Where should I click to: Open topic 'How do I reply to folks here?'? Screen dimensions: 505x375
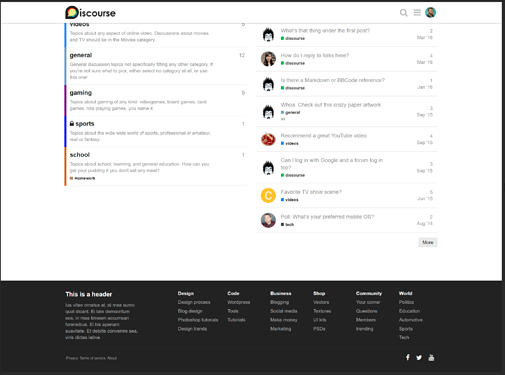coord(315,55)
